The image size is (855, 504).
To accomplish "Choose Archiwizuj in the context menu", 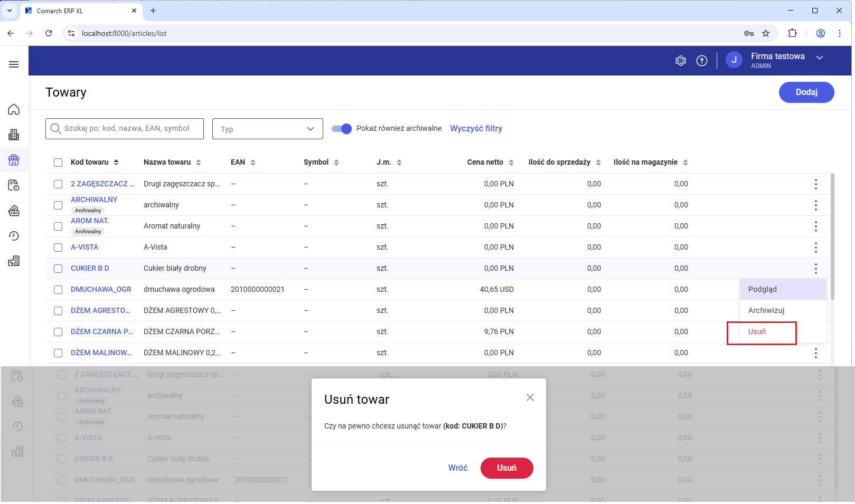I will pyautogui.click(x=766, y=310).
